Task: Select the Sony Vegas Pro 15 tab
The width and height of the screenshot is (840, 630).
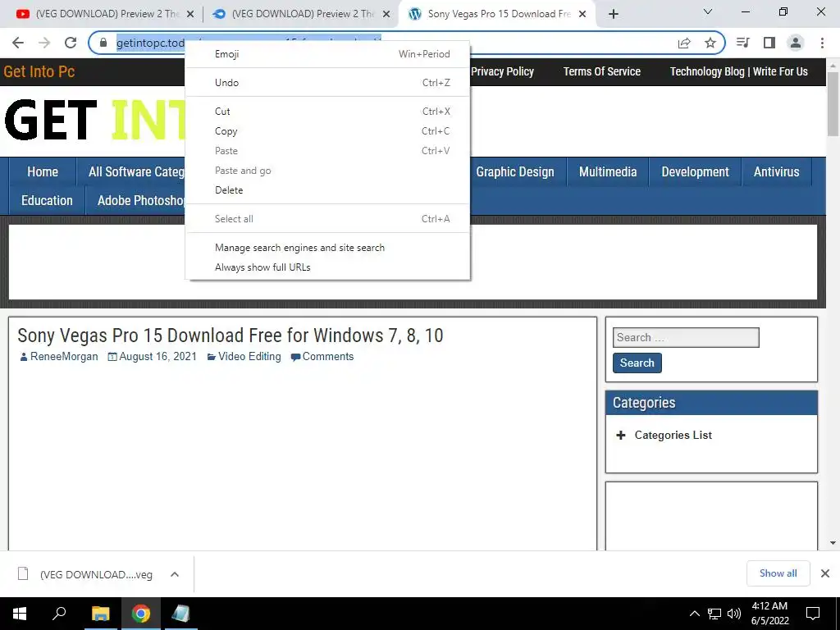Action: click(x=498, y=15)
